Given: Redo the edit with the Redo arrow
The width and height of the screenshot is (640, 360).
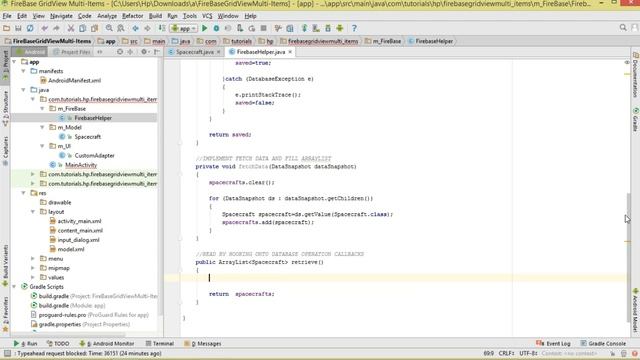Looking at the screenshot, I should tap(56, 28).
